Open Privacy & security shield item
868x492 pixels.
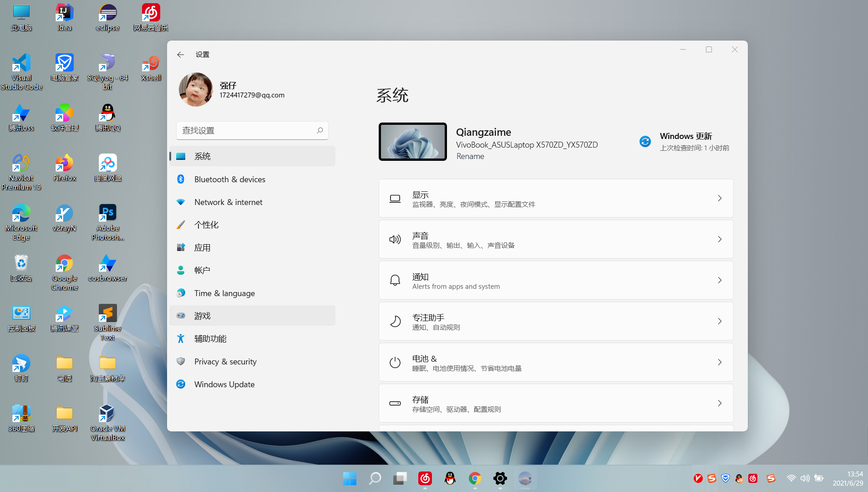[225, 362]
